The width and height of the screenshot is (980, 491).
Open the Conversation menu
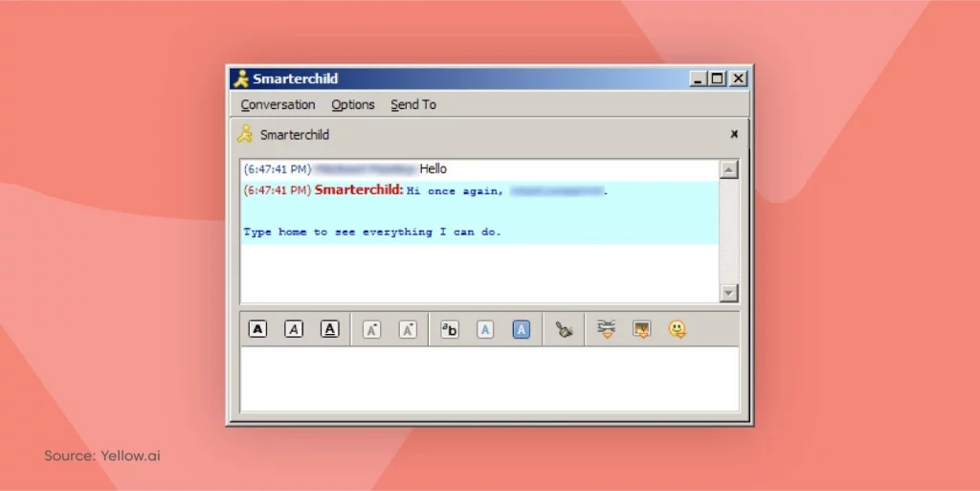278,105
